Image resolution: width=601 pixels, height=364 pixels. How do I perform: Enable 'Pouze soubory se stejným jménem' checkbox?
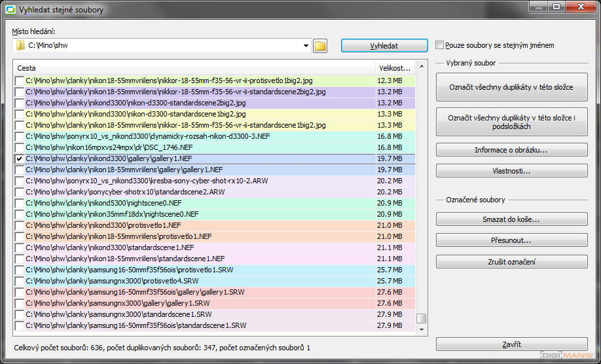440,46
